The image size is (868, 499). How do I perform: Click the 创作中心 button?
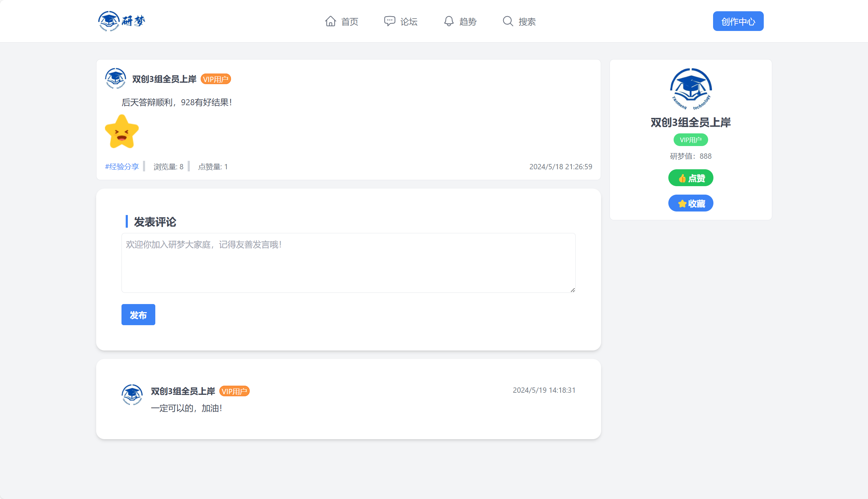[x=738, y=21]
